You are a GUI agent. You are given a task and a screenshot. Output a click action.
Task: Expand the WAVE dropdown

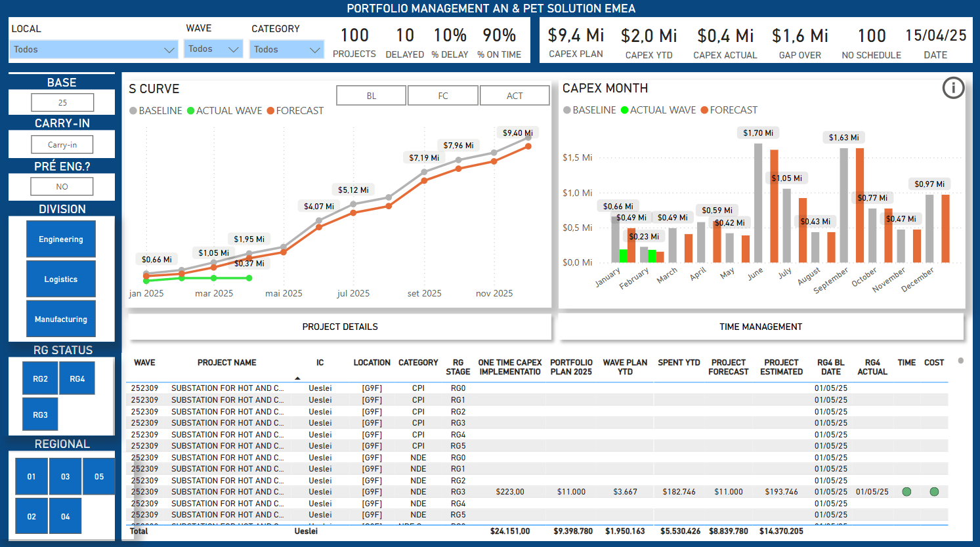tap(213, 49)
